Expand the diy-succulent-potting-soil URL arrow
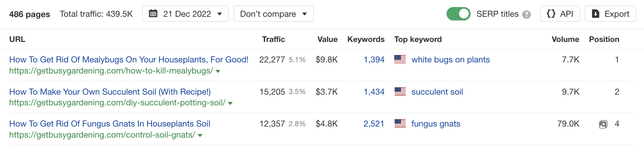 [230, 103]
